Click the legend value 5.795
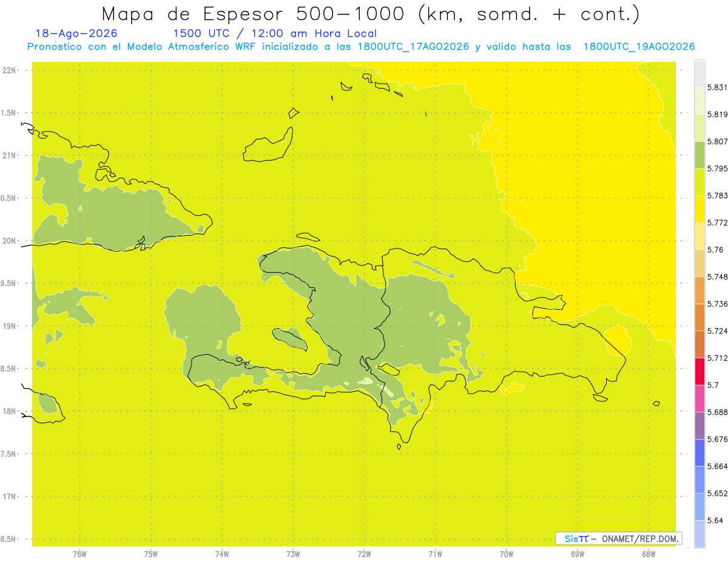 (717, 169)
